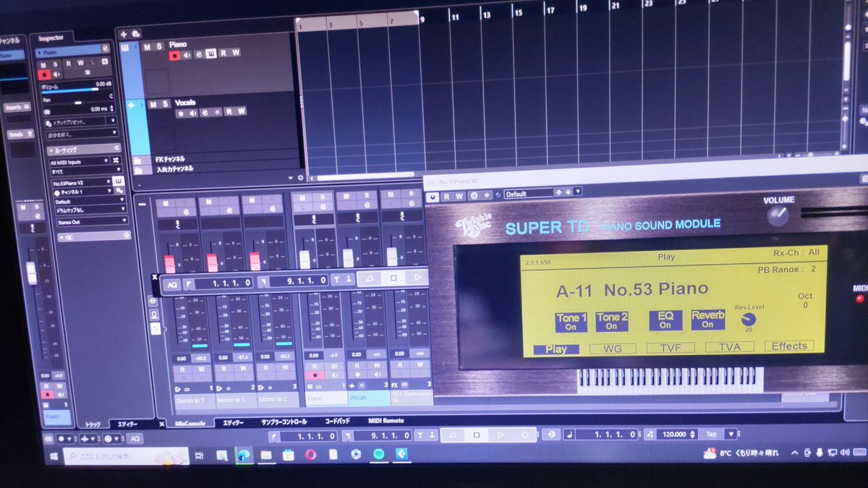
Task: Click the floating transport Play button
Action: 417,278
